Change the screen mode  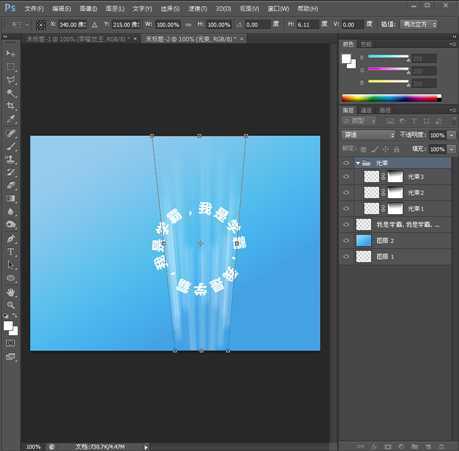tap(10, 356)
